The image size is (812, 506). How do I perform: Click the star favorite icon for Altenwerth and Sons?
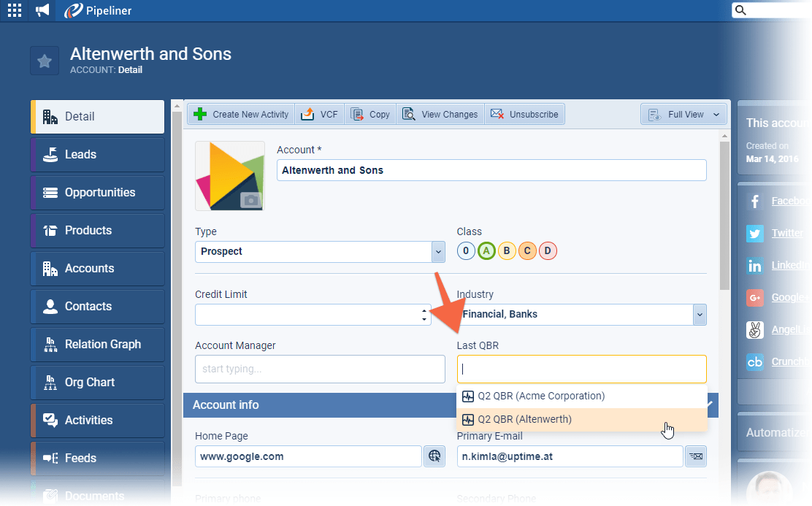(x=45, y=61)
